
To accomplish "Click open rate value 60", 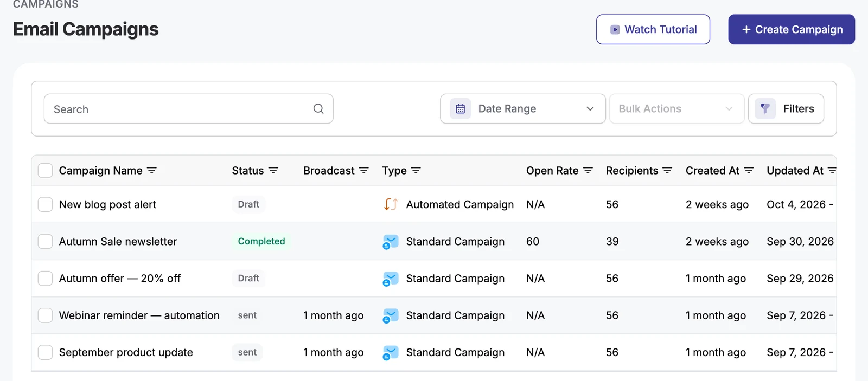I will tap(533, 242).
